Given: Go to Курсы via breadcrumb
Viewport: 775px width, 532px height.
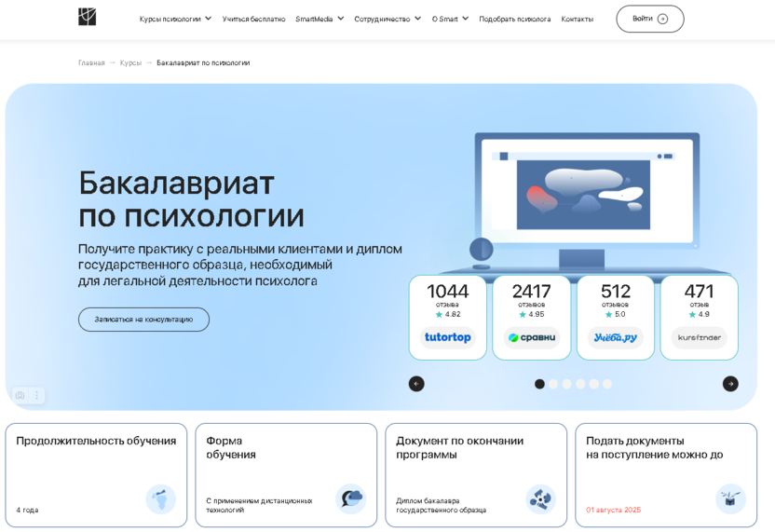Looking at the screenshot, I should pyautogui.click(x=130, y=62).
